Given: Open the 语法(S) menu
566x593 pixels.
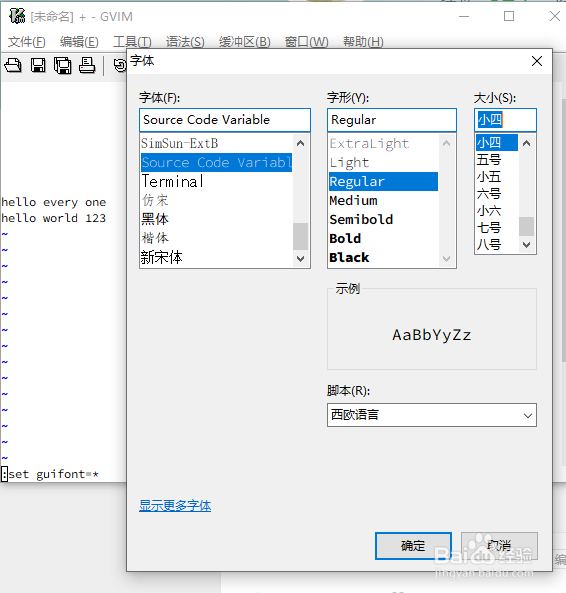Looking at the screenshot, I should (185, 42).
